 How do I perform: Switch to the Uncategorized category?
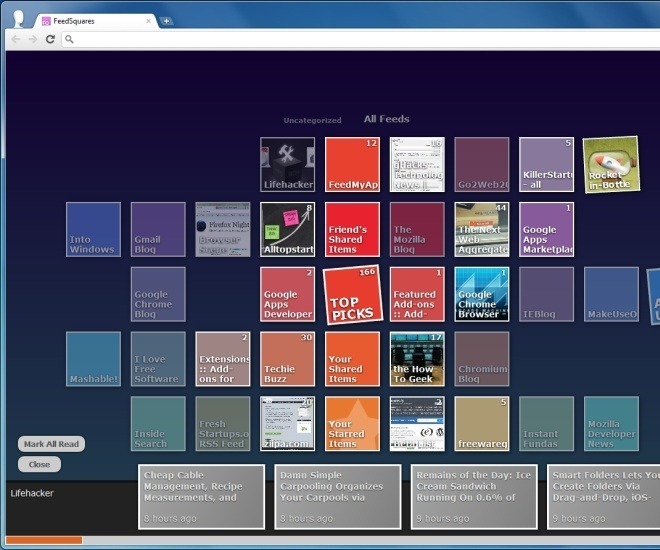coord(312,120)
